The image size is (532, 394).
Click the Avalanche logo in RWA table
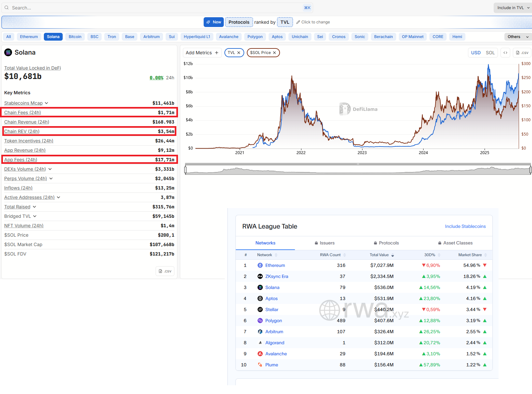point(260,354)
